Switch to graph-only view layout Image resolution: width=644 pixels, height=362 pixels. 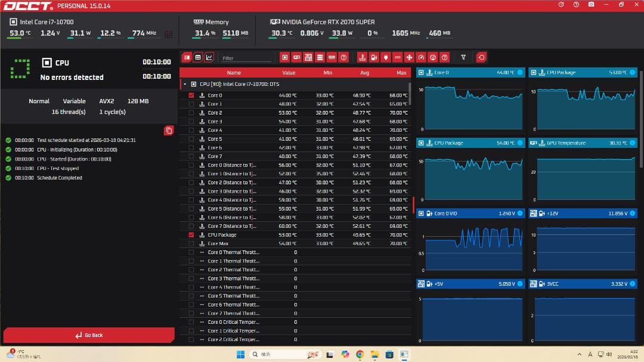pos(209,57)
